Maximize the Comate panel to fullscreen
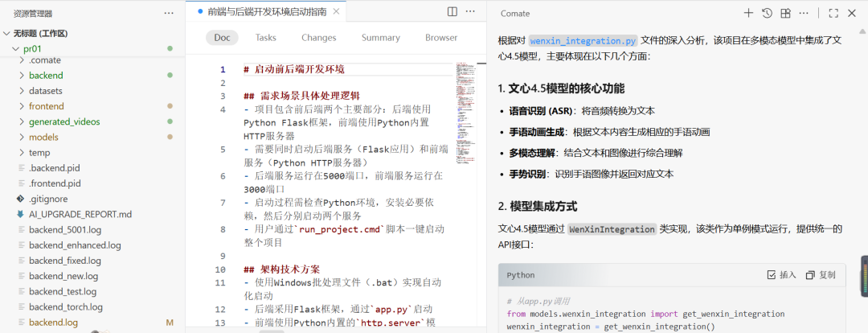 point(833,14)
